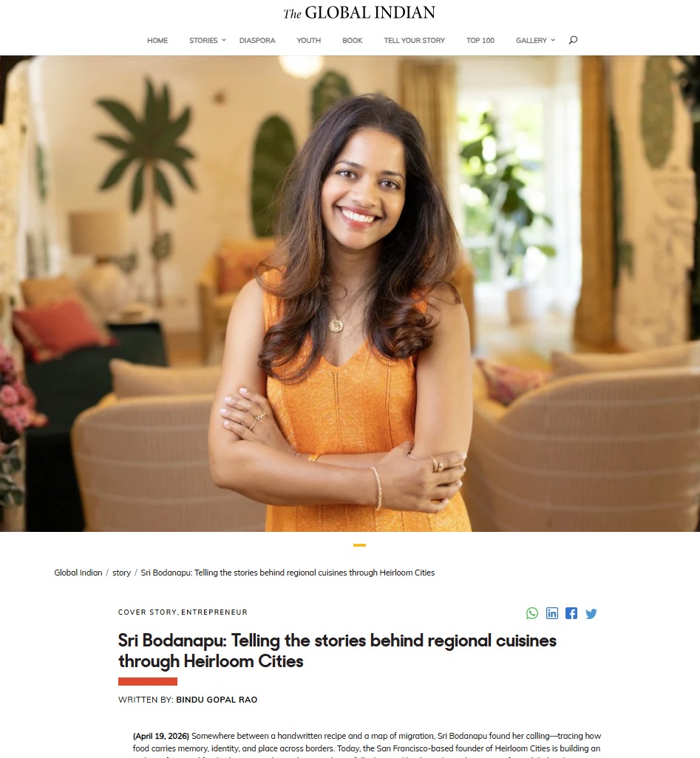
Task: Tweet the article with Twitter icon
Action: click(x=591, y=613)
